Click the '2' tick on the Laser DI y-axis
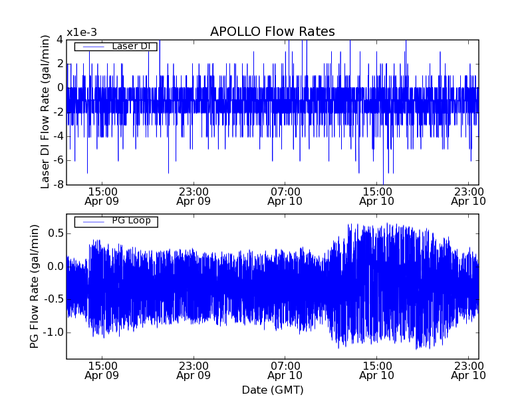 (x=60, y=64)
